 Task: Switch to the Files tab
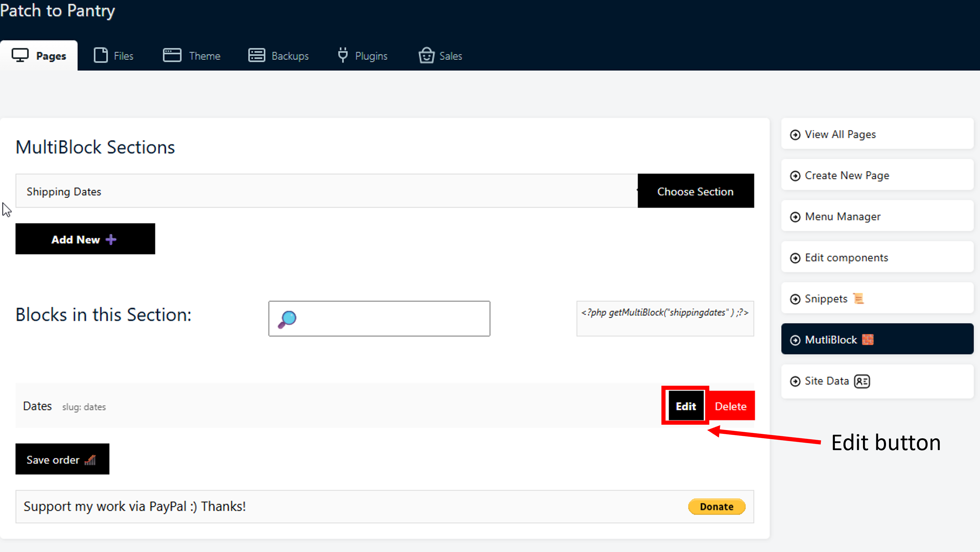[x=113, y=56]
